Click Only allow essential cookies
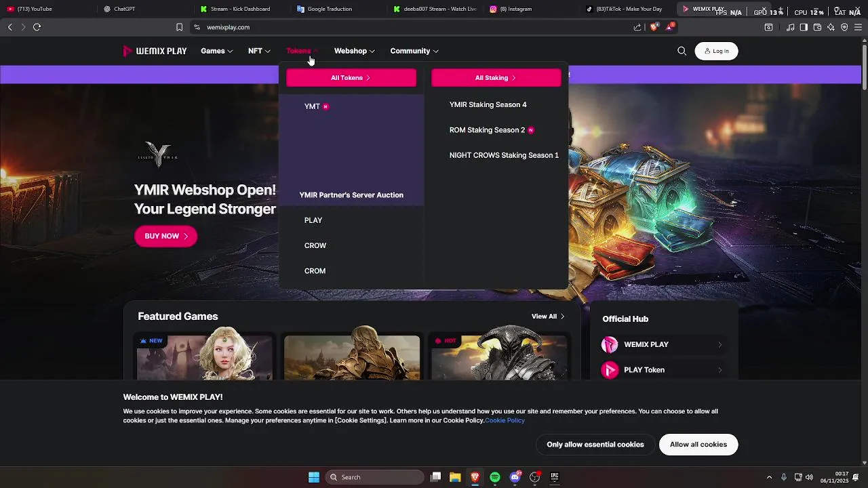Image resolution: width=868 pixels, height=488 pixels. [595, 445]
